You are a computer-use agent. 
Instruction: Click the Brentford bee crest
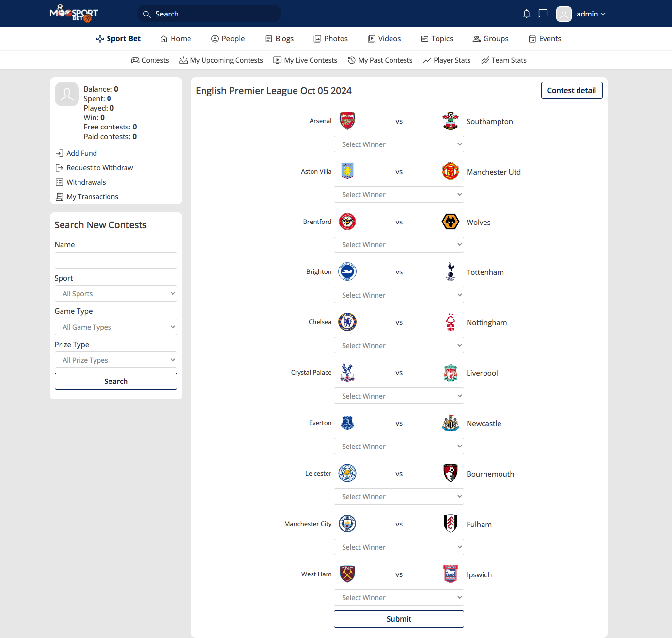[347, 222]
